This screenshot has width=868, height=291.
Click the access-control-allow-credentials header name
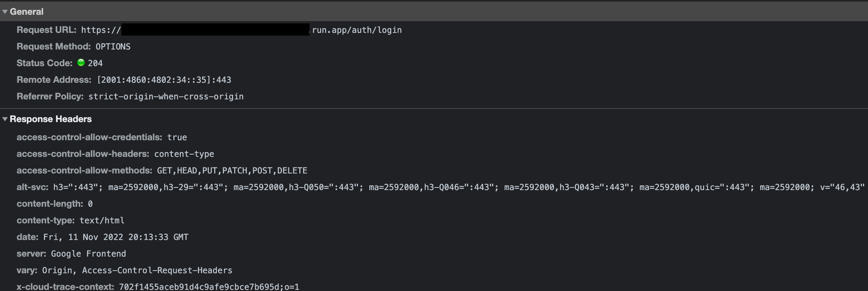coord(90,137)
